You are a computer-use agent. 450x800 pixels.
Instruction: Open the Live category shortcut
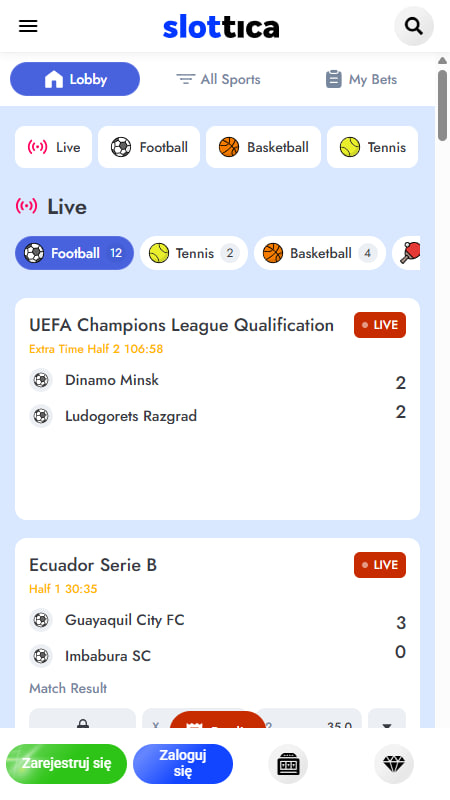pyautogui.click(x=54, y=147)
